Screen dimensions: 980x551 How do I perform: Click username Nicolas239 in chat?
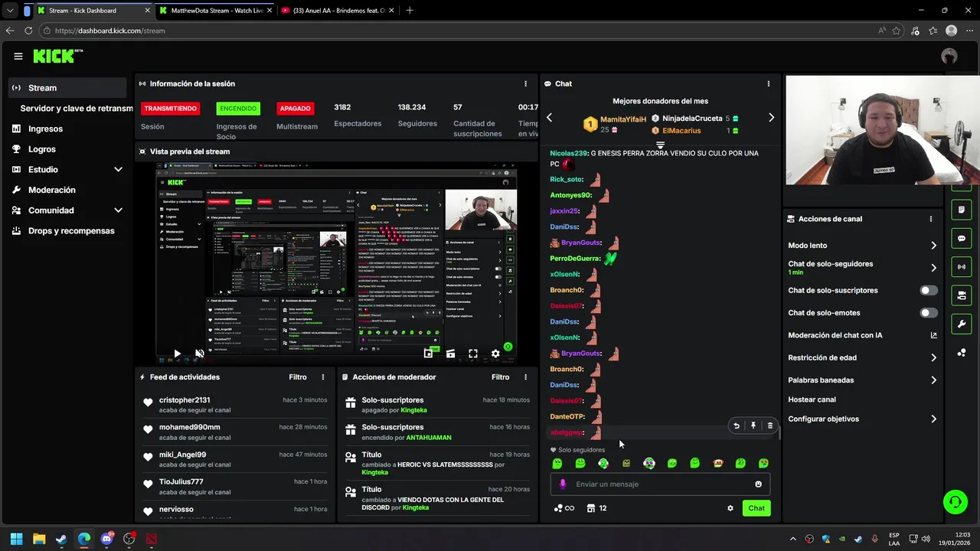568,153
